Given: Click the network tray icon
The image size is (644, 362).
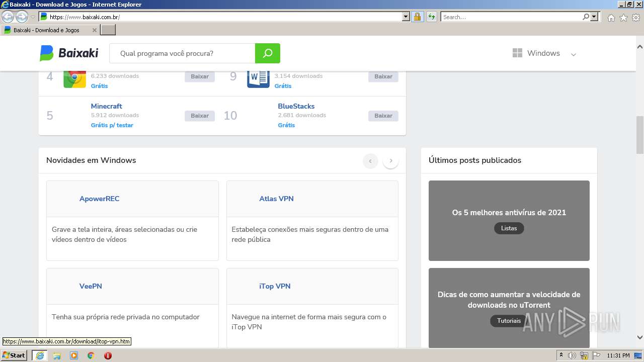Looking at the screenshot, I should [584, 355].
